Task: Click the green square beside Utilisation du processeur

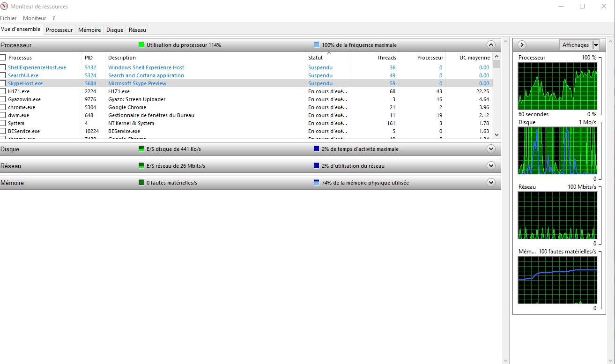Action: point(141,45)
